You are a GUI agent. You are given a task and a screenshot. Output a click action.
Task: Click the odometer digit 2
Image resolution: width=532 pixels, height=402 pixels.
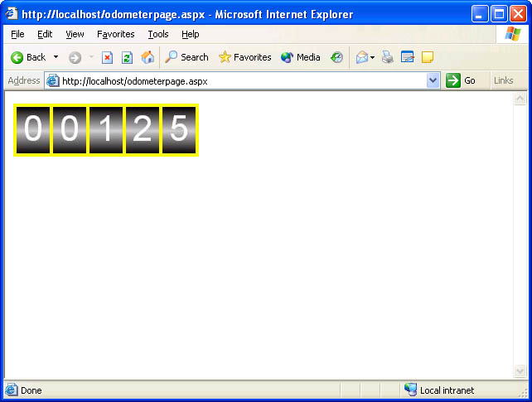click(143, 130)
